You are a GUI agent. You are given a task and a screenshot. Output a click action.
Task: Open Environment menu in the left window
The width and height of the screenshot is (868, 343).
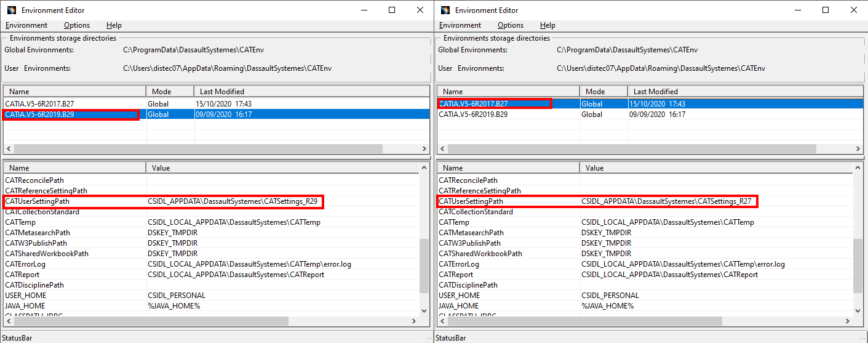pos(26,25)
